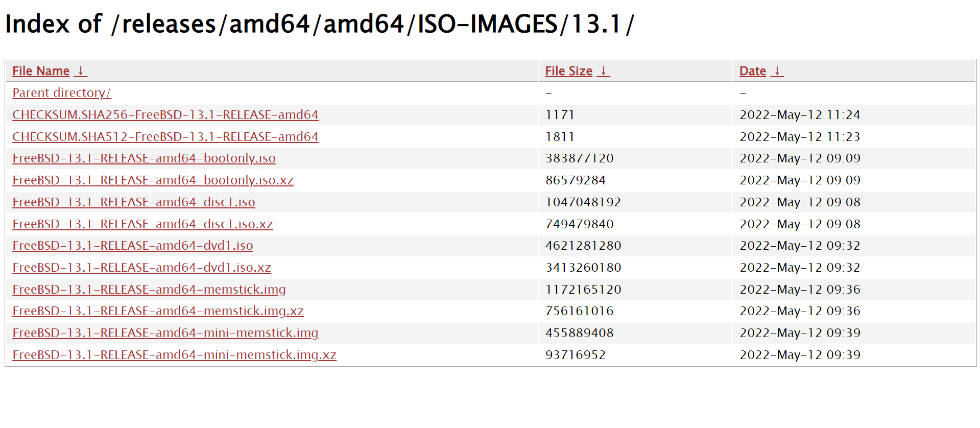Image resolution: width=980 pixels, height=428 pixels.
Task: Select the date in the memstick.img row
Action: point(800,290)
